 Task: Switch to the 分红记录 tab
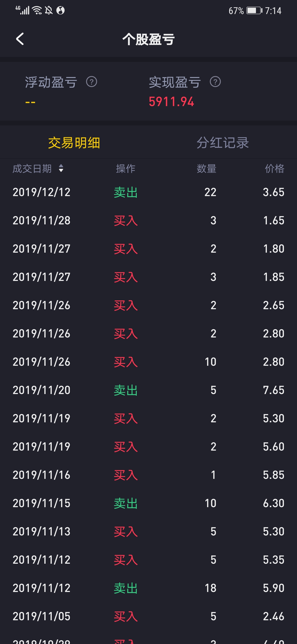pos(223,143)
